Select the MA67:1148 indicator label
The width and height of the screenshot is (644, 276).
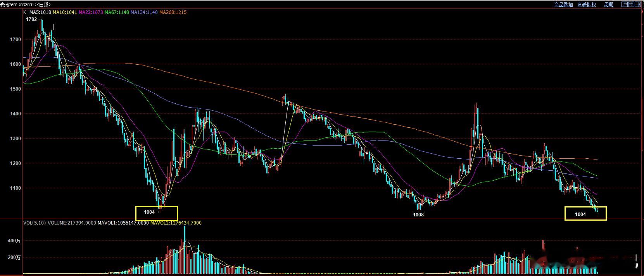click(x=117, y=12)
